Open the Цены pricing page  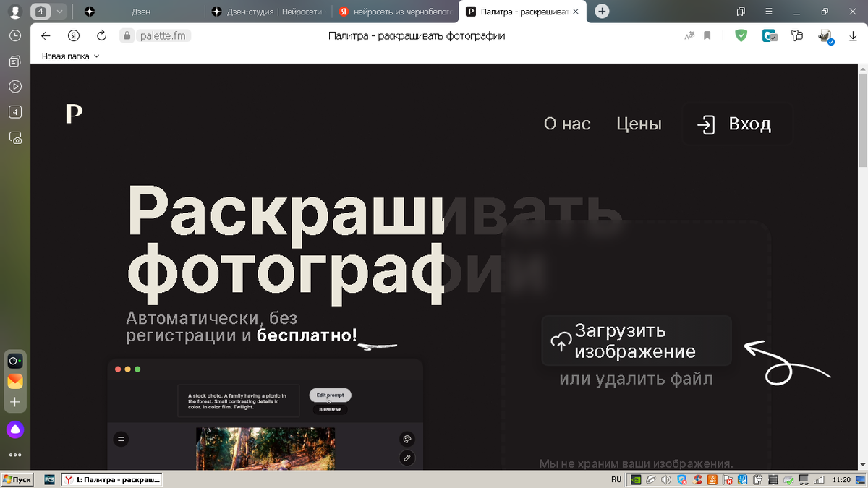coord(639,124)
